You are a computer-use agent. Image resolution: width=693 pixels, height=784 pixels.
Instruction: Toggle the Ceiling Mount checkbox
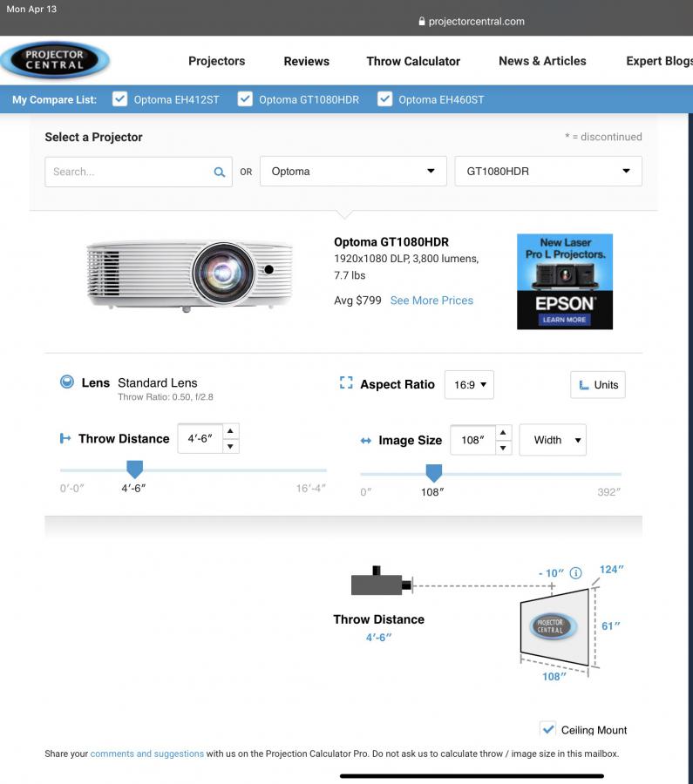[x=548, y=729]
